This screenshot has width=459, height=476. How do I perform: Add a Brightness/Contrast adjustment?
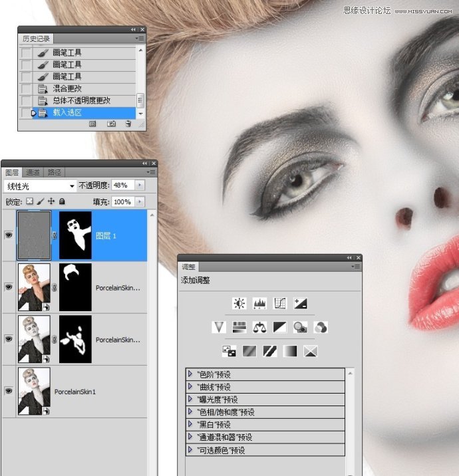[239, 304]
